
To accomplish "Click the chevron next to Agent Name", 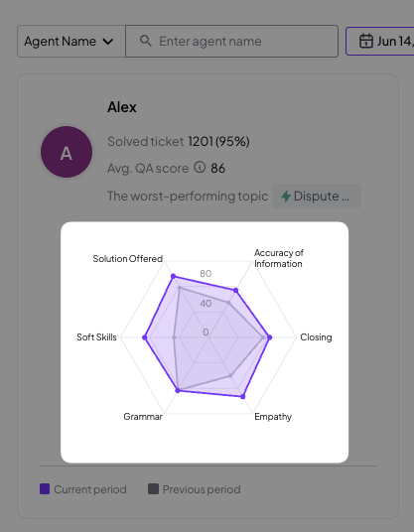I will click(108, 42).
